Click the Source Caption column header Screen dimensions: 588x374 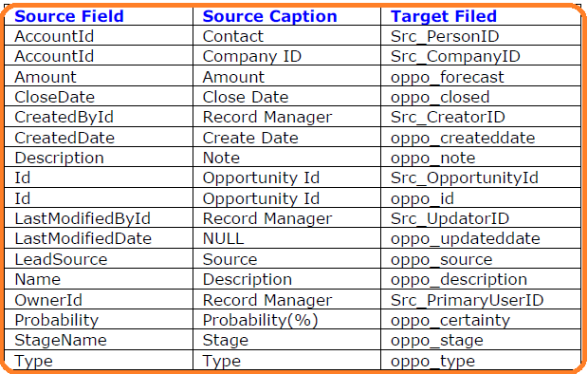(286, 16)
